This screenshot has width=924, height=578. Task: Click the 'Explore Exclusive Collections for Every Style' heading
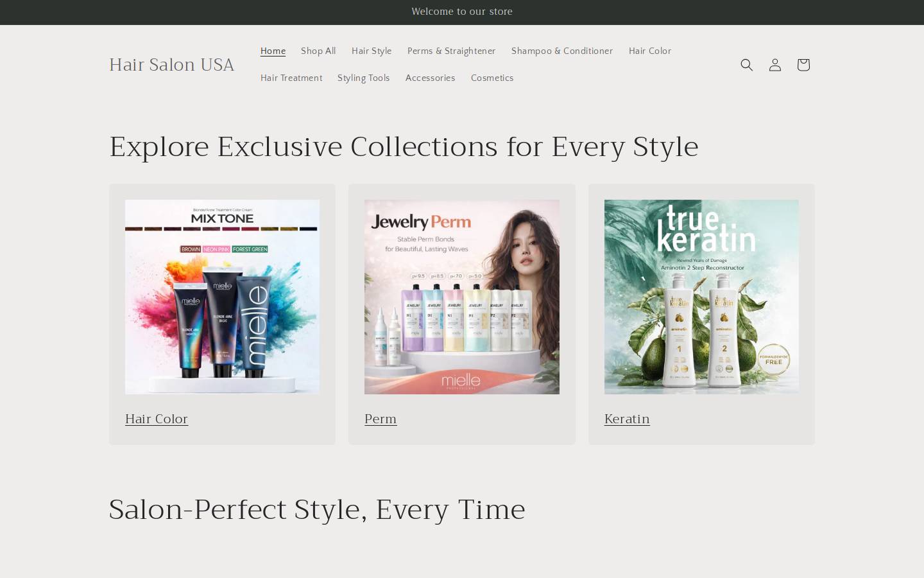point(404,146)
